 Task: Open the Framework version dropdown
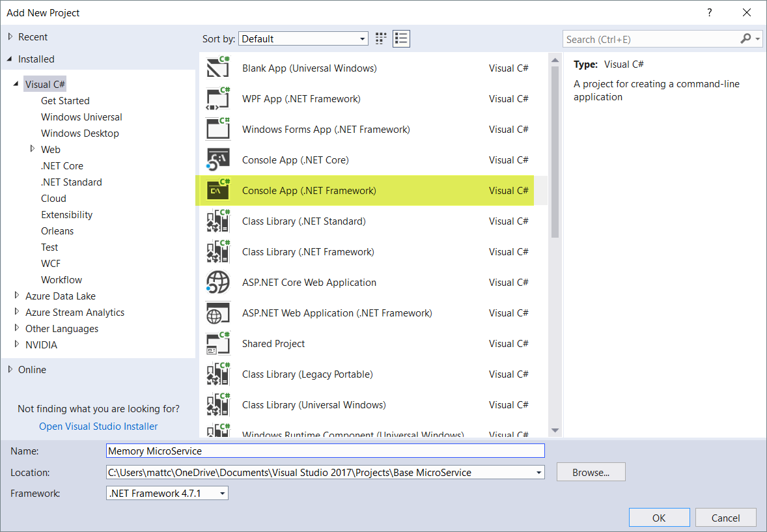pyautogui.click(x=223, y=494)
